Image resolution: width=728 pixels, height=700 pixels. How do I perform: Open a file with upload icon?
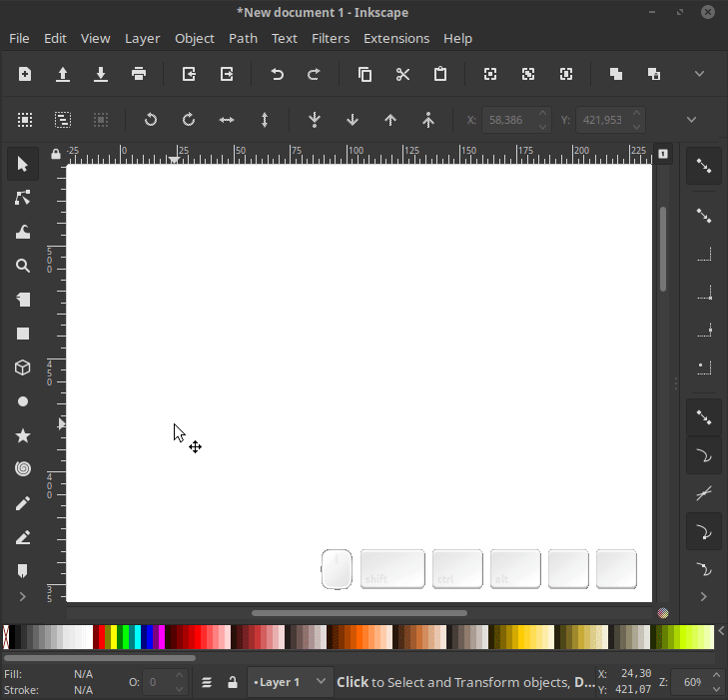click(63, 74)
